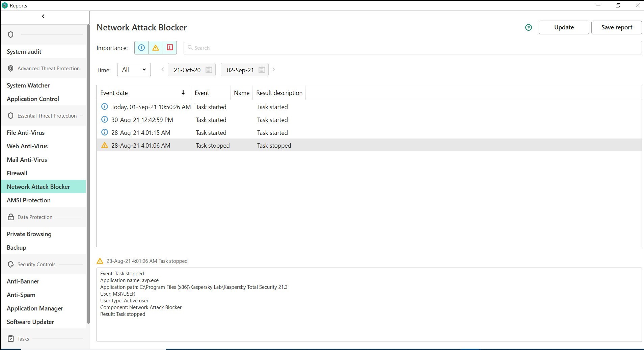Open Backup report
This screenshot has height=350, width=644.
coord(43,247)
